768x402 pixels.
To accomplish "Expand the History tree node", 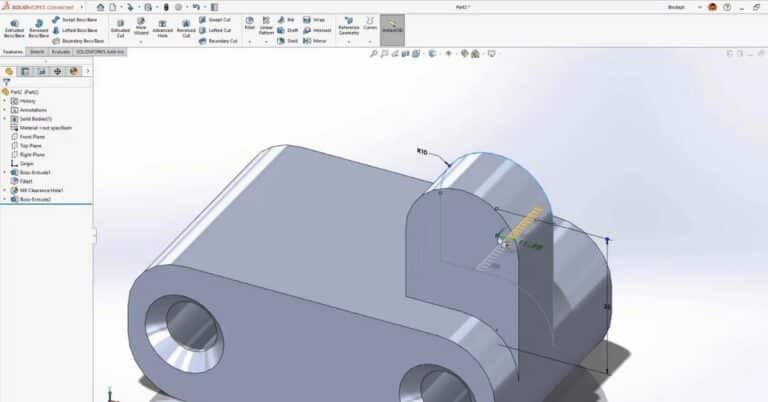I will (5, 100).
